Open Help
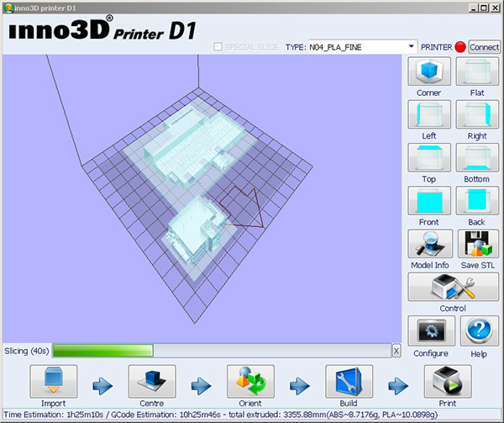Image resolution: width=504 pixels, height=423 pixels. tap(480, 330)
